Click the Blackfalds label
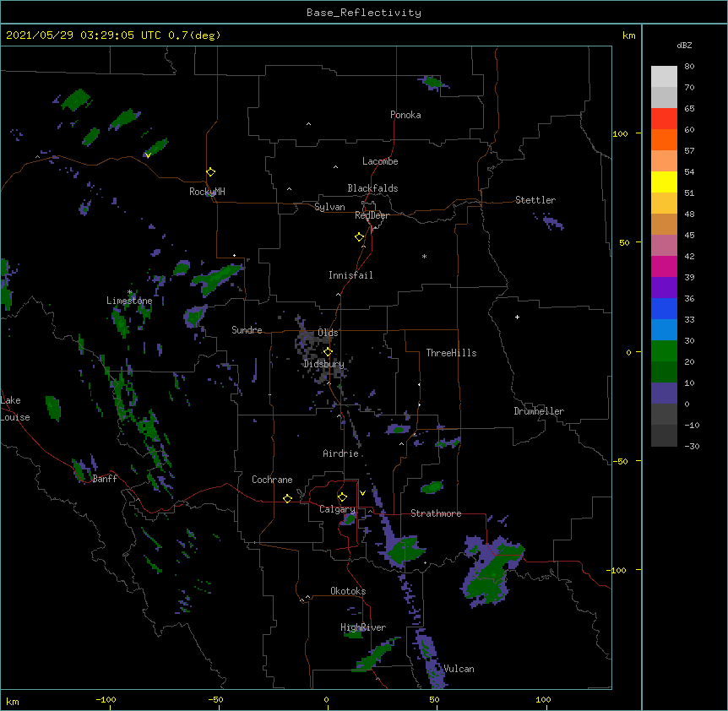The height and width of the screenshot is (711, 728). (372, 188)
